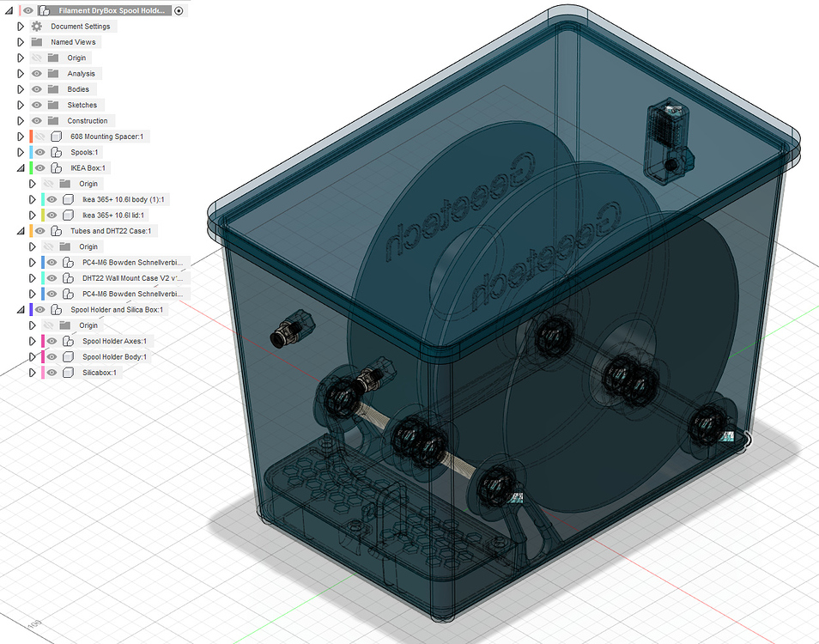Activate the top-level document with its radio button
The image size is (819, 644).
click(x=177, y=9)
